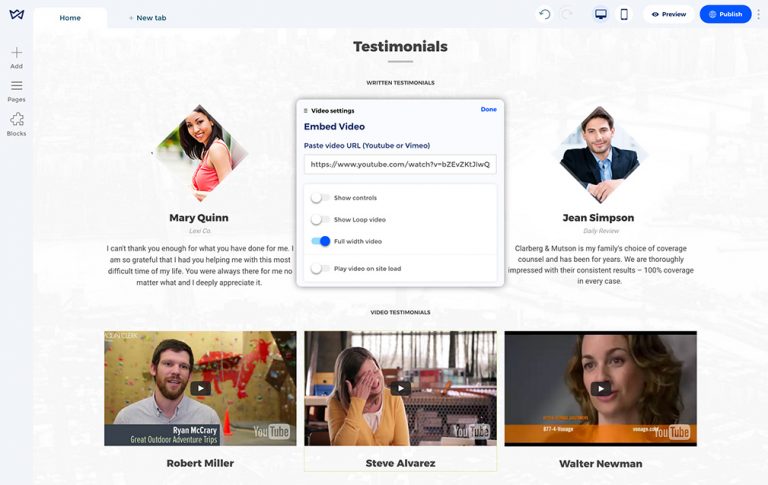
Task: Turn on Show Loop video toggle
Action: pos(320,219)
